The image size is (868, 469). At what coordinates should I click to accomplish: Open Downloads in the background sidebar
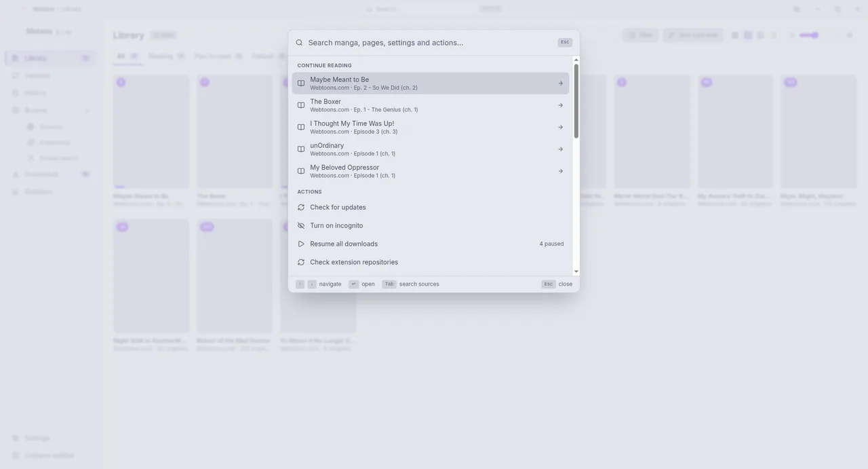(50, 174)
